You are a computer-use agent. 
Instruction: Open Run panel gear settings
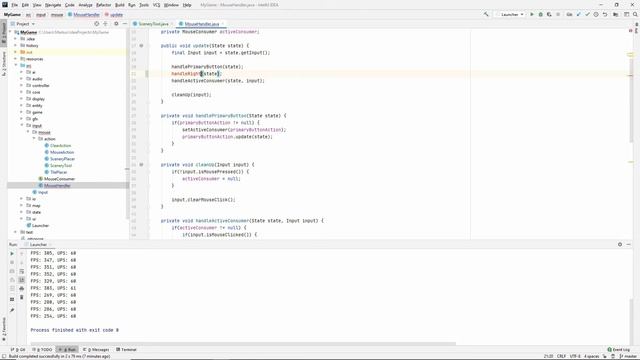click(620, 244)
